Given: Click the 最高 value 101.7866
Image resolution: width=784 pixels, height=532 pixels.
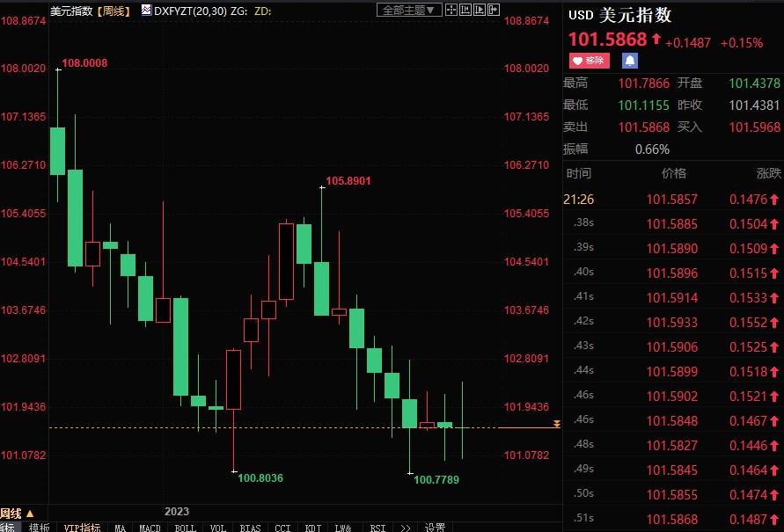Looking at the screenshot, I should tap(644, 83).
